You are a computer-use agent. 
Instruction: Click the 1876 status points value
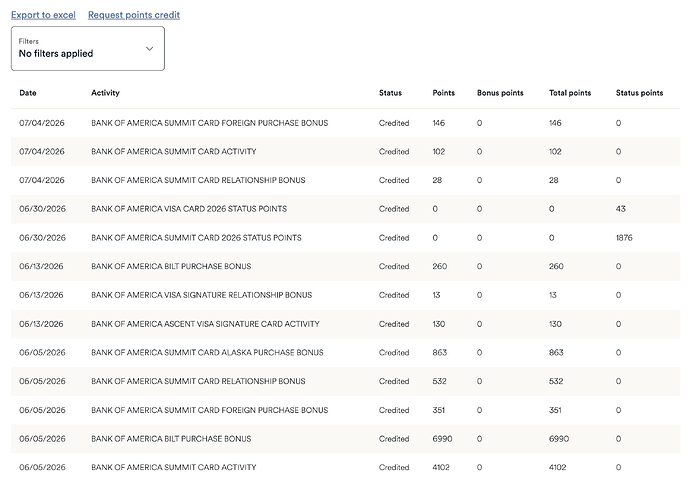pyautogui.click(x=624, y=238)
